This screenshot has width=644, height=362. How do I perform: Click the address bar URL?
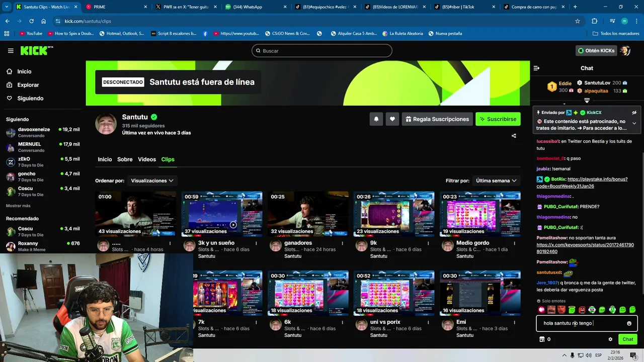pyautogui.click(x=88, y=21)
